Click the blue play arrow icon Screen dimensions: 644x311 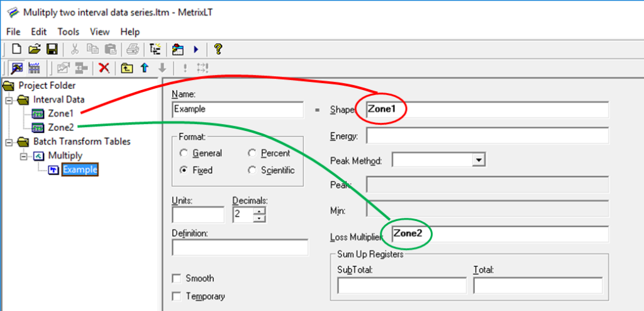pos(196,49)
